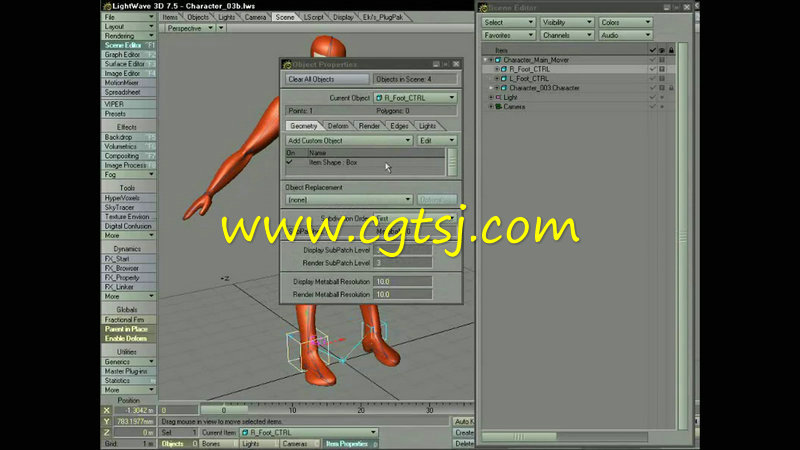Click the padlock column header icon
The height and width of the screenshot is (450, 800).
pyautogui.click(x=671, y=50)
